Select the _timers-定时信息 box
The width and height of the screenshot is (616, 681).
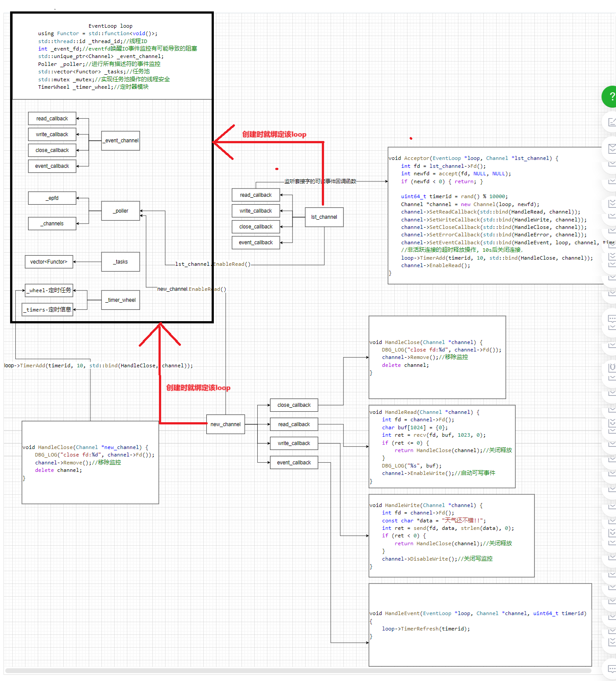pyautogui.click(x=47, y=310)
